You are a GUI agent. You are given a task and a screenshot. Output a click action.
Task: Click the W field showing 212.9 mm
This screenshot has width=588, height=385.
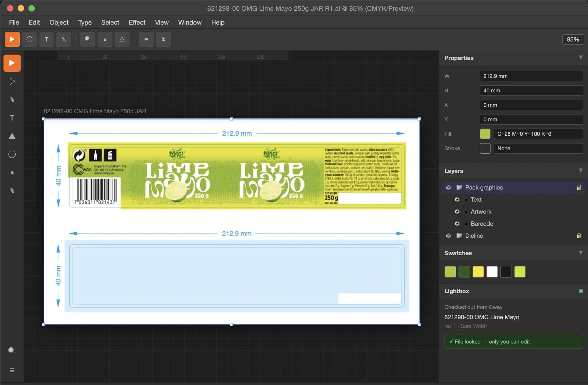click(x=531, y=76)
